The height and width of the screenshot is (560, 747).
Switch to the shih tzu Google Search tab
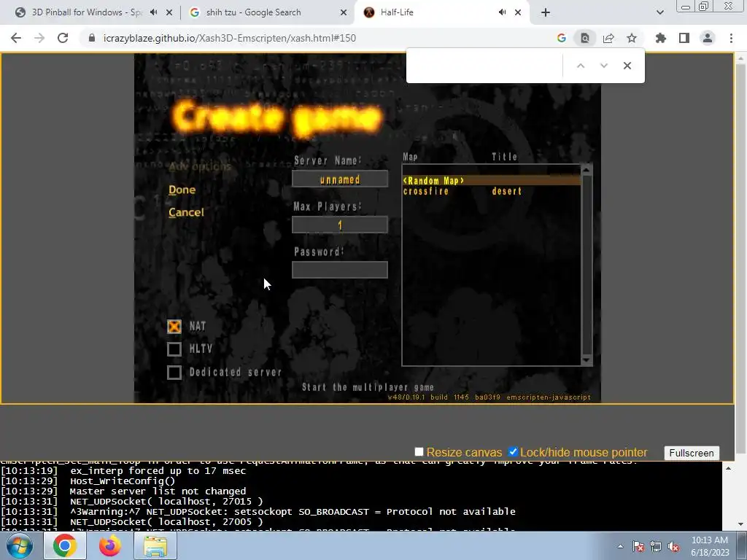pyautogui.click(x=268, y=12)
